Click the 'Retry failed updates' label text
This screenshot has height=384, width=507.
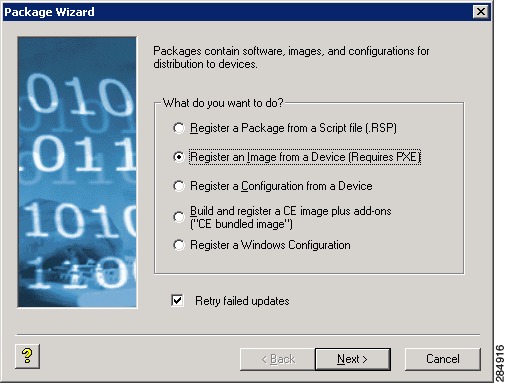242,301
